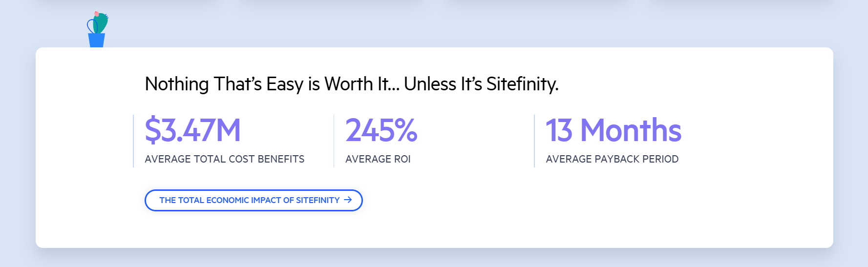
Task: Click the divider line beside 13 Months
Action: pos(534,141)
